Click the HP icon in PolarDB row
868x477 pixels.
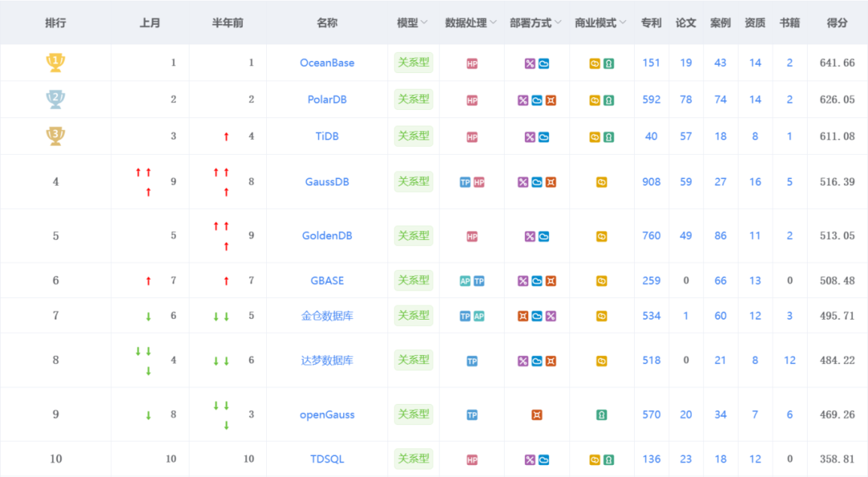click(x=472, y=100)
